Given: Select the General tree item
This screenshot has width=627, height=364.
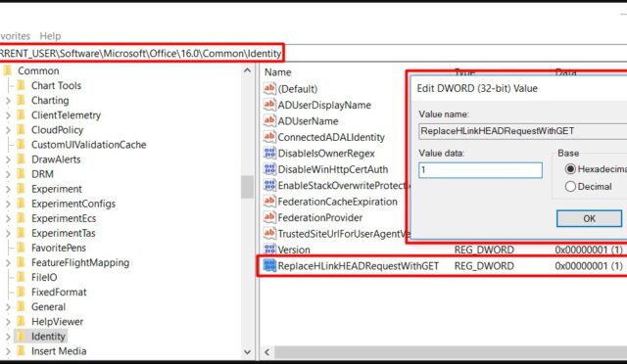Looking at the screenshot, I should 48,307.
